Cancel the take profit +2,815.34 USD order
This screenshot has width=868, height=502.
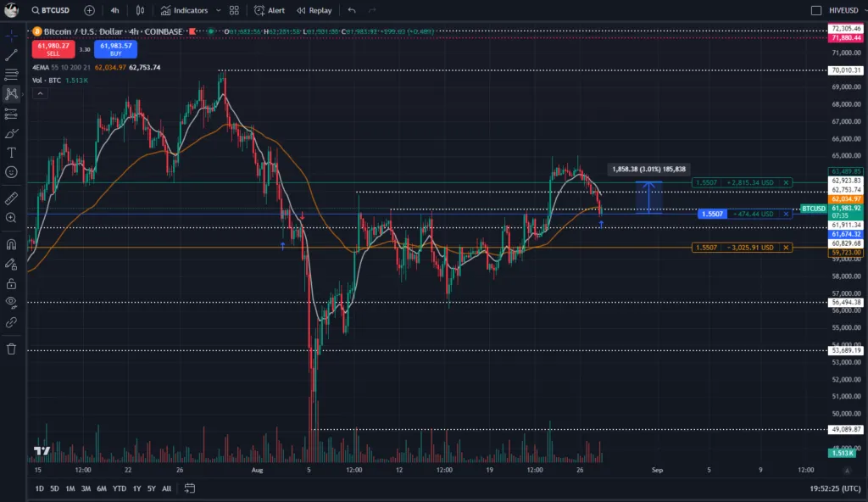[x=786, y=182]
